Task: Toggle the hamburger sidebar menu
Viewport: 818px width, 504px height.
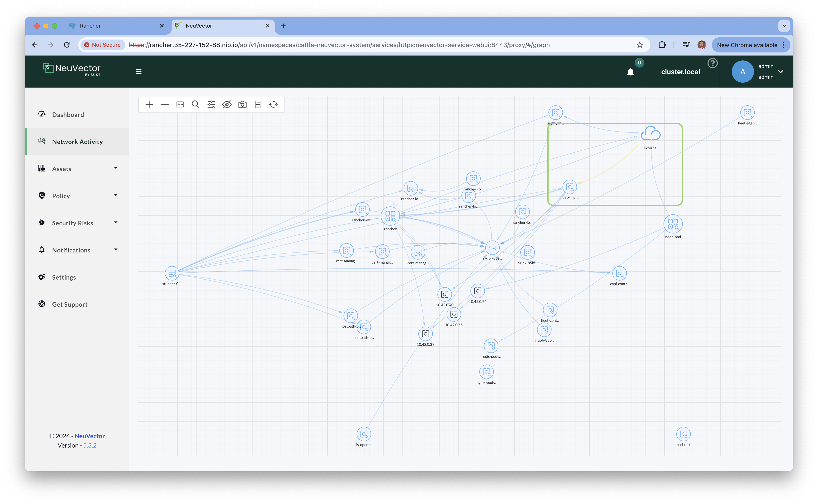Action: click(139, 72)
